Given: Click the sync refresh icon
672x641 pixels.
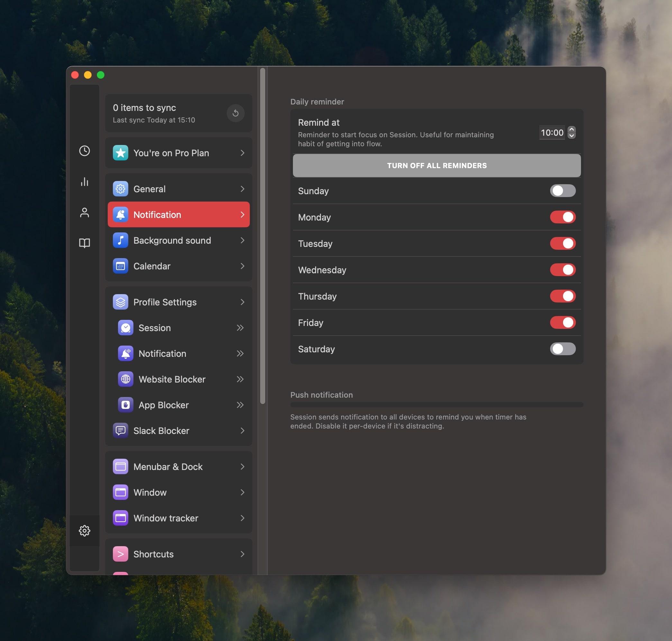Looking at the screenshot, I should click(235, 113).
